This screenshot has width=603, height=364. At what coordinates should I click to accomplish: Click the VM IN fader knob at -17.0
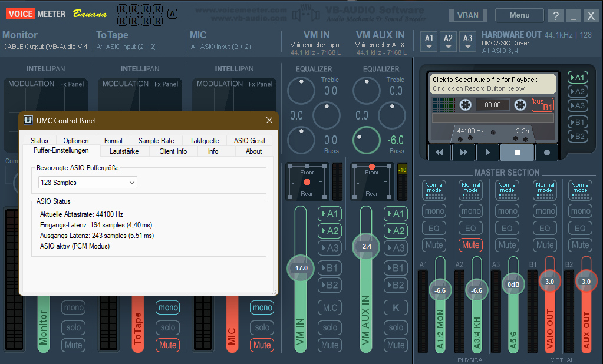(x=301, y=268)
